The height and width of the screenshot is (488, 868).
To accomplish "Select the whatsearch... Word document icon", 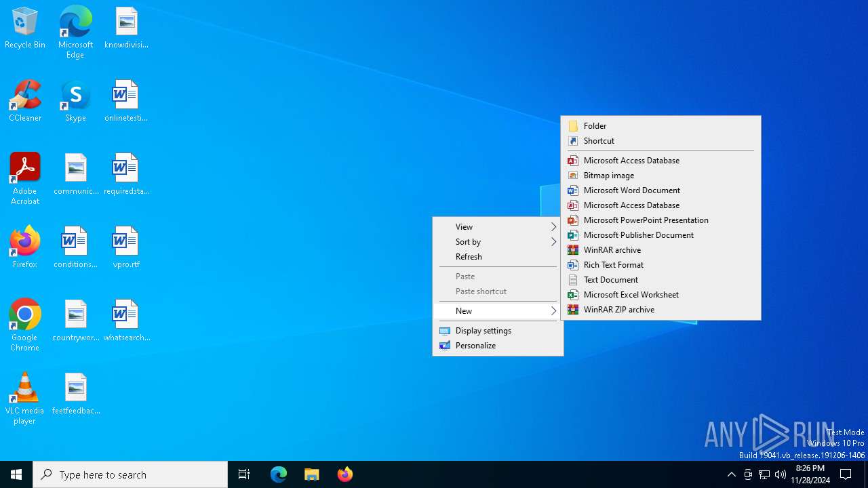I will tap(126, 321).
